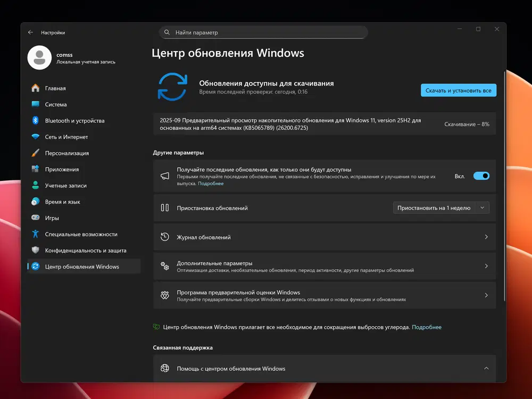Click the Сеть и Интернет wifi icon
Screen dimensions: 532x399
(35, 137)
